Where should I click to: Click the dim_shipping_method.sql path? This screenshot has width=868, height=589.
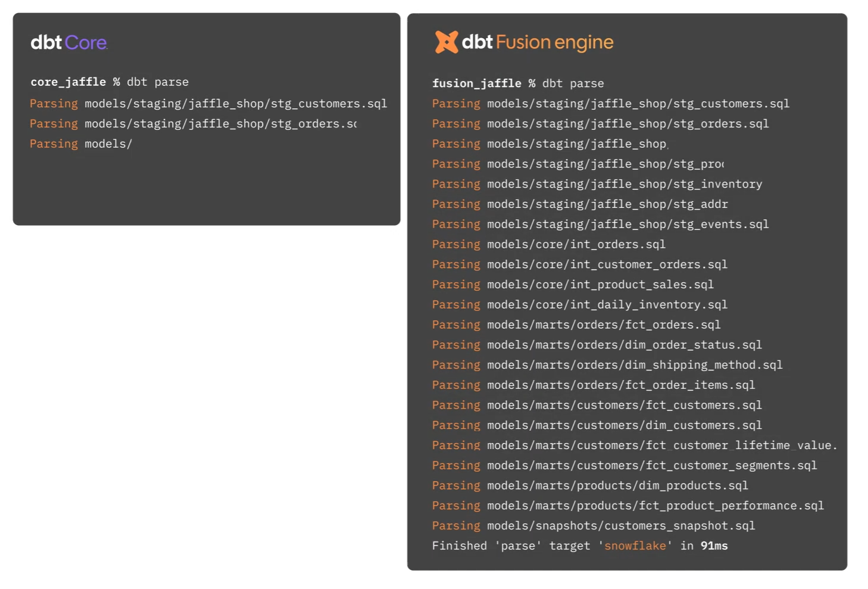pos(635,365)
